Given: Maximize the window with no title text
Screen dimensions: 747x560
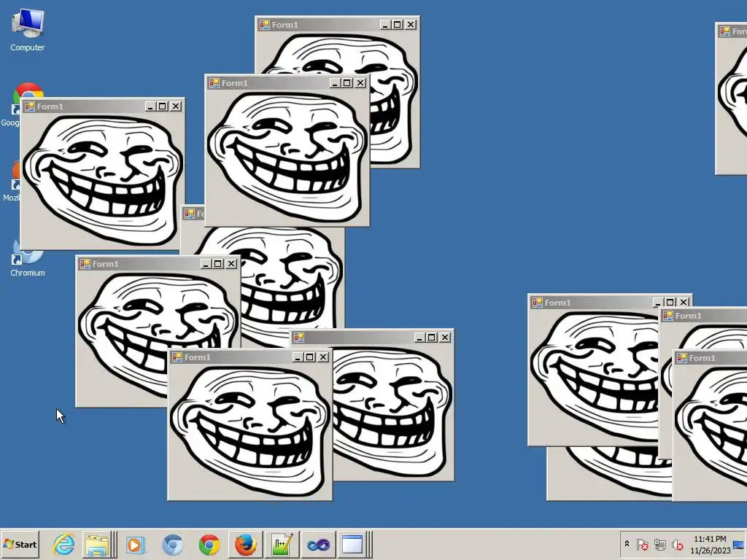Looking at the screenshot, I should pyautogui.click(x=432, y=337).
